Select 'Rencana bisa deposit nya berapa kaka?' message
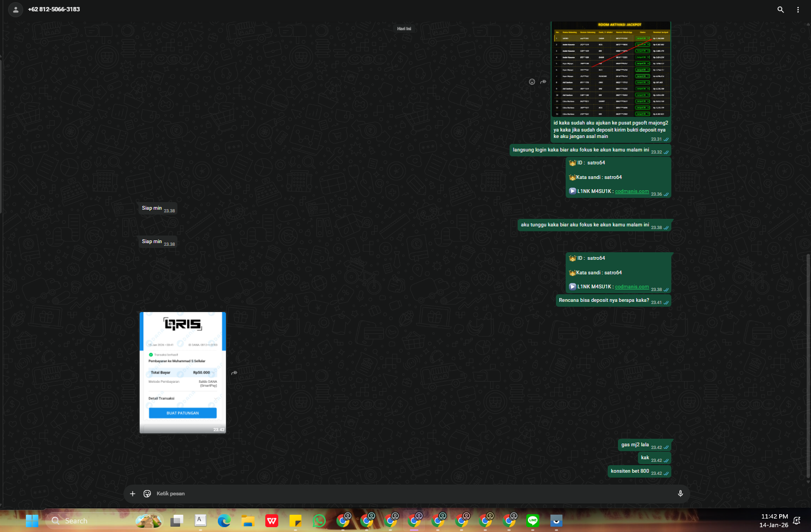Image resolution: width=811 pixels, height=532 pixels. click(614, 301)
